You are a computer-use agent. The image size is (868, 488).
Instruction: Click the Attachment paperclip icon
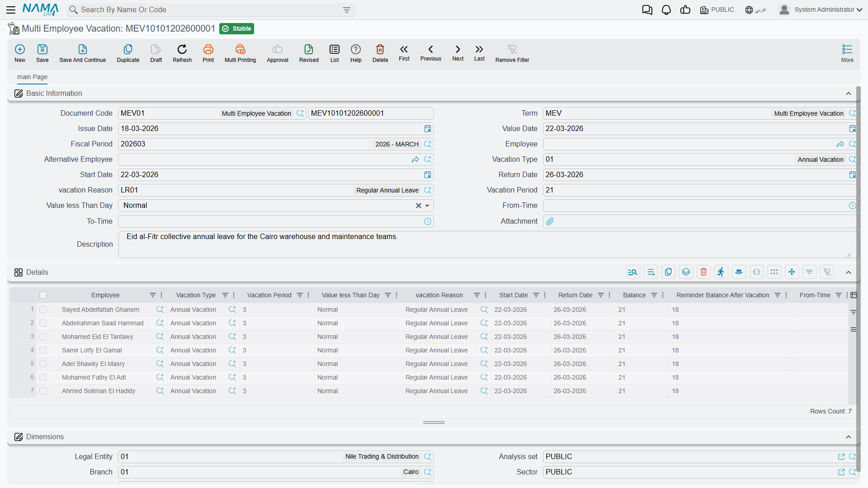coord(550,221)
